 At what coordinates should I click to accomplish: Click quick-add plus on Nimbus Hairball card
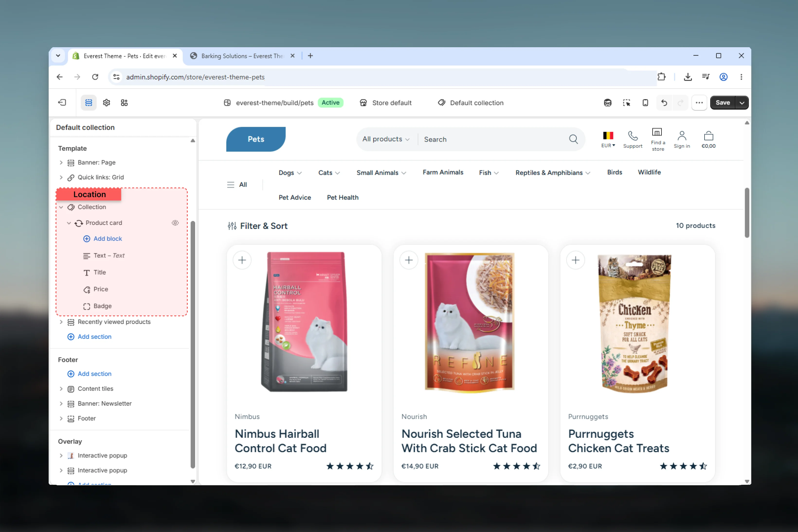click(x=242, y=260)
